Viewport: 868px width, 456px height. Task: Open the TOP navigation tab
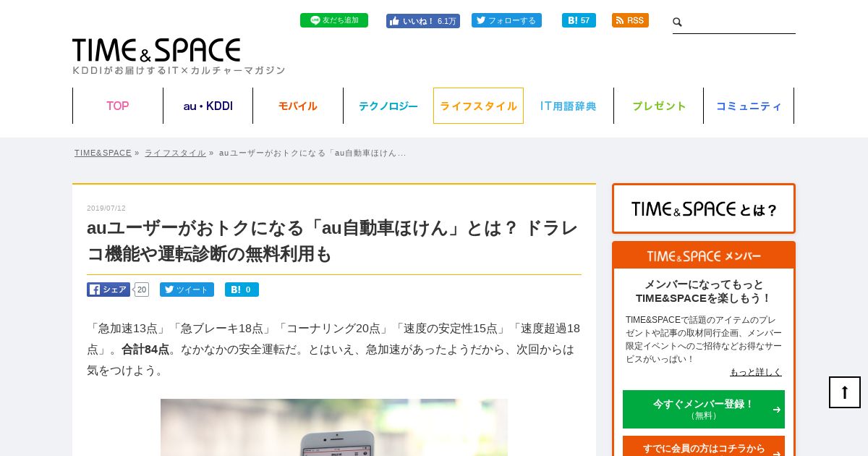pyautogui.click(x=118, y=106)
